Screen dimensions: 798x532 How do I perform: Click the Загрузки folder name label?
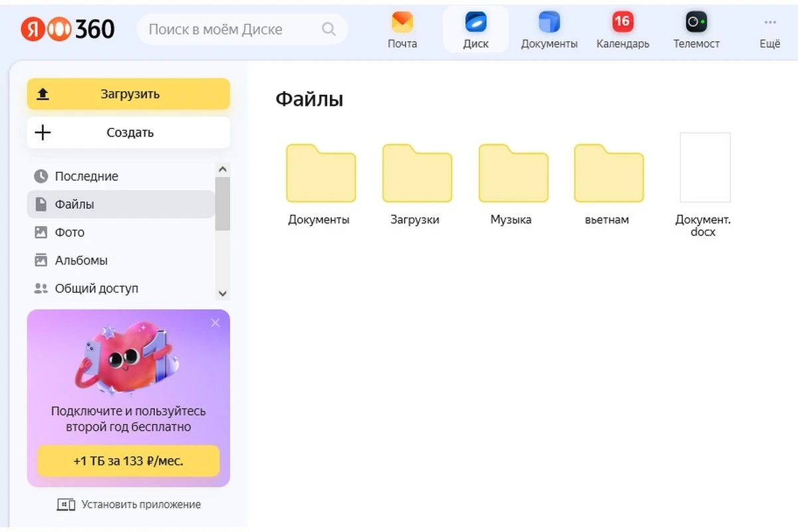coord(415,219)
